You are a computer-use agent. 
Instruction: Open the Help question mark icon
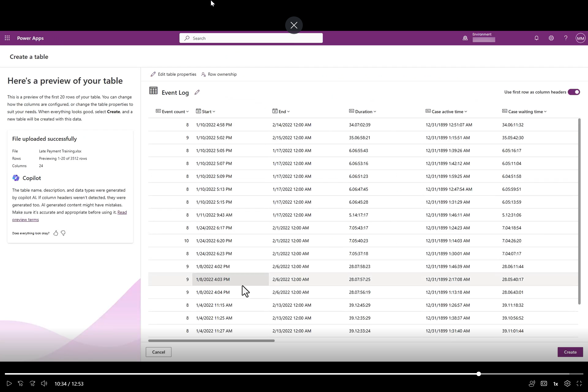(x=566, y=38)
